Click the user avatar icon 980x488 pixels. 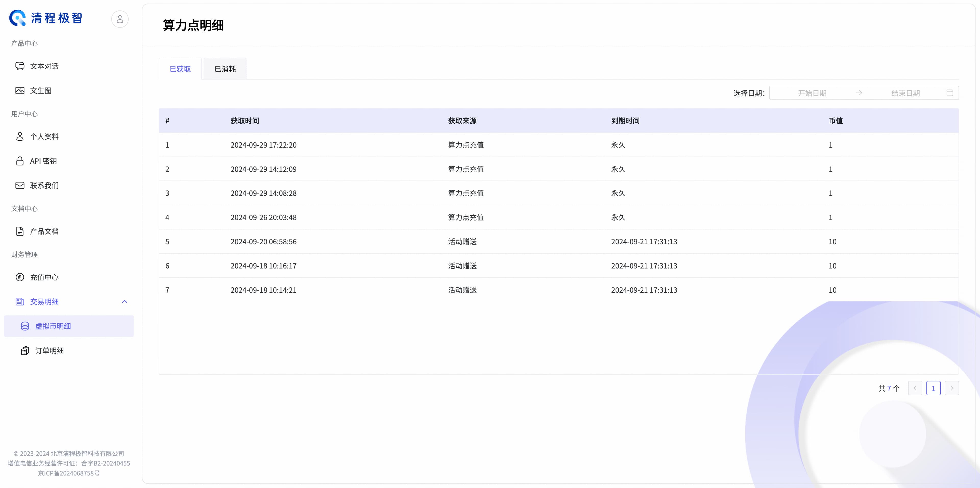[x=120, y=19]
